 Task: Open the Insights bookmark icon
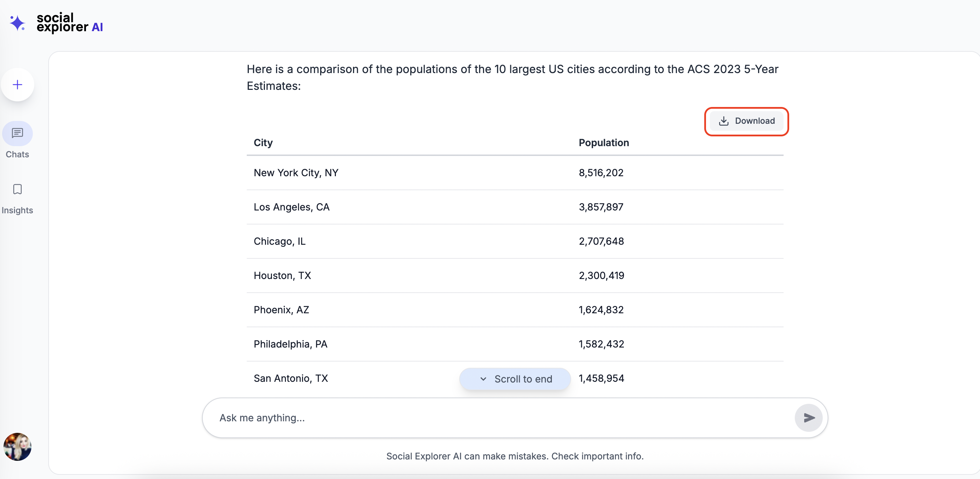(x=17, y=189)
